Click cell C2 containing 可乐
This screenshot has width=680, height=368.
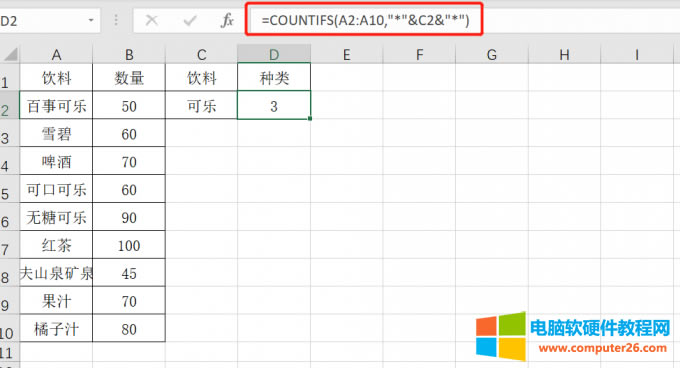point(201,105)
